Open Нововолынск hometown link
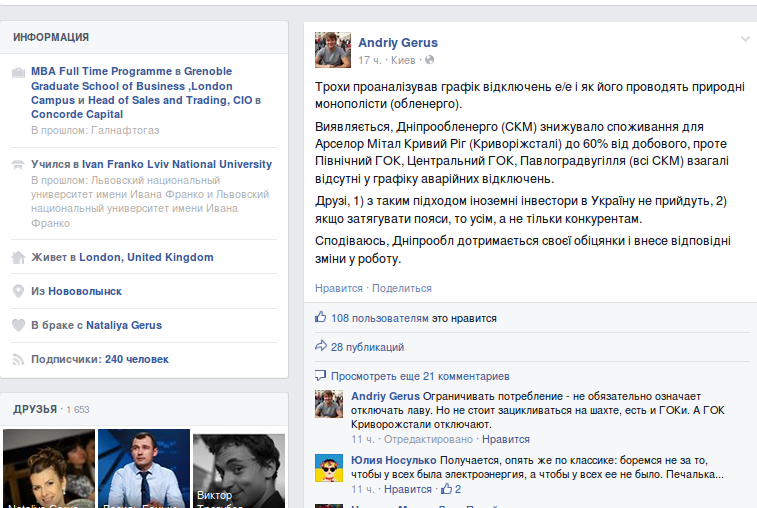The image size is (757, 508). click(x=85, y=291)
